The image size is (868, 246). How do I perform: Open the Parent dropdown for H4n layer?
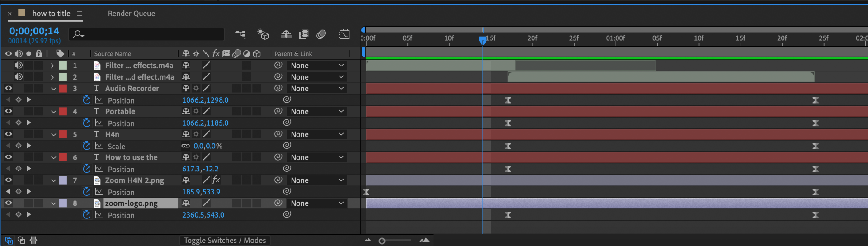[317, 134]
